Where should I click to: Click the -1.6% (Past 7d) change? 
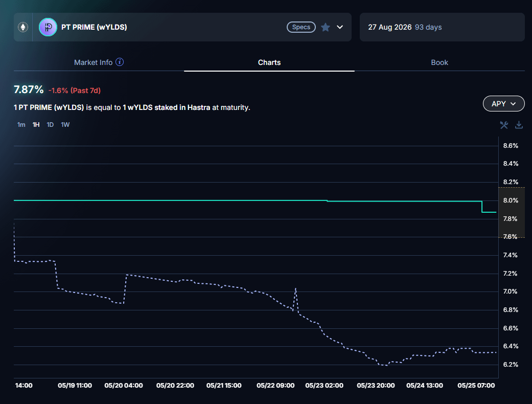tap(75, 91)
